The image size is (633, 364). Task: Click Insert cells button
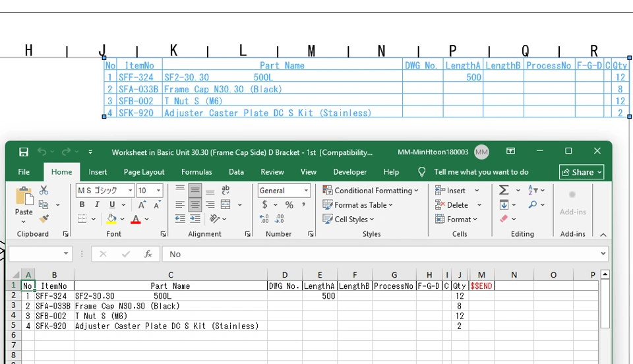pos(450,191)
